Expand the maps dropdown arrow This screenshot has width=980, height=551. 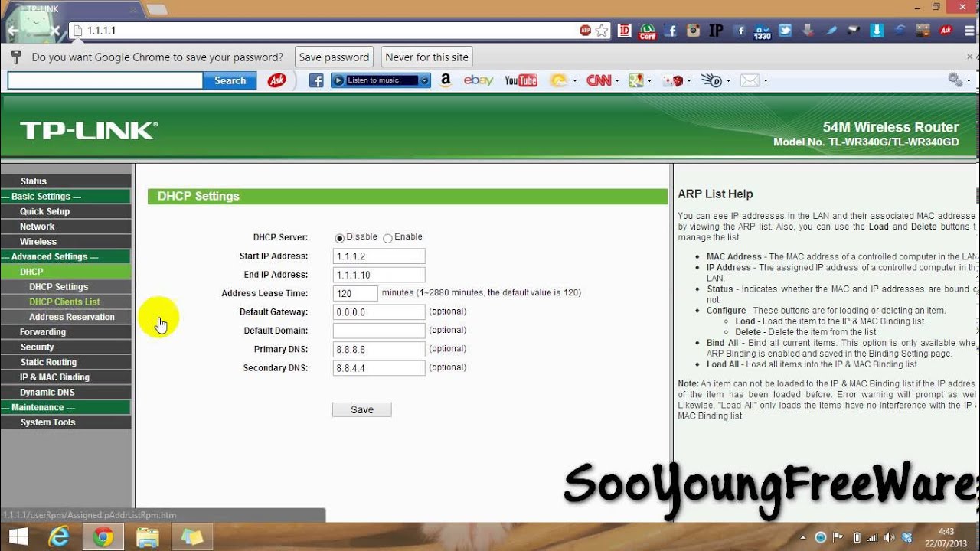click(x=649, y=81)
